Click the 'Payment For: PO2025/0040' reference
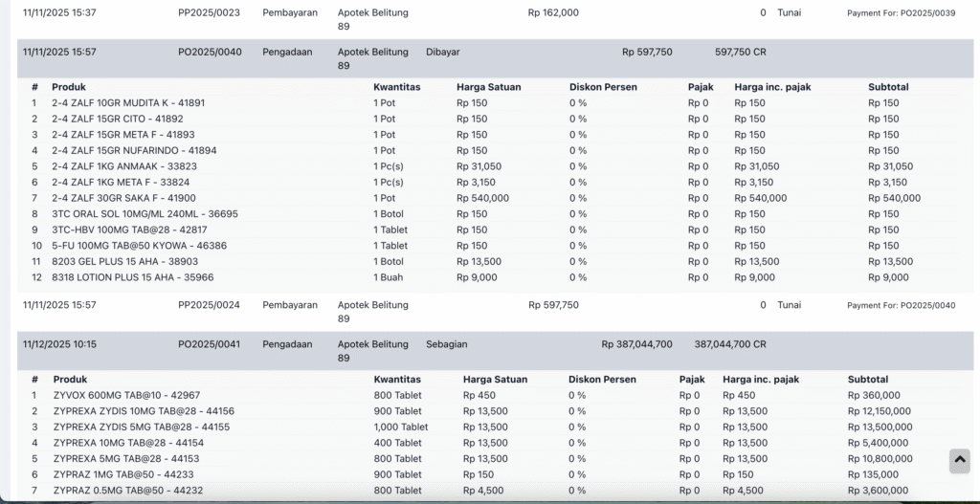This screenshot has width=980, height=504. tap(901, 305)
